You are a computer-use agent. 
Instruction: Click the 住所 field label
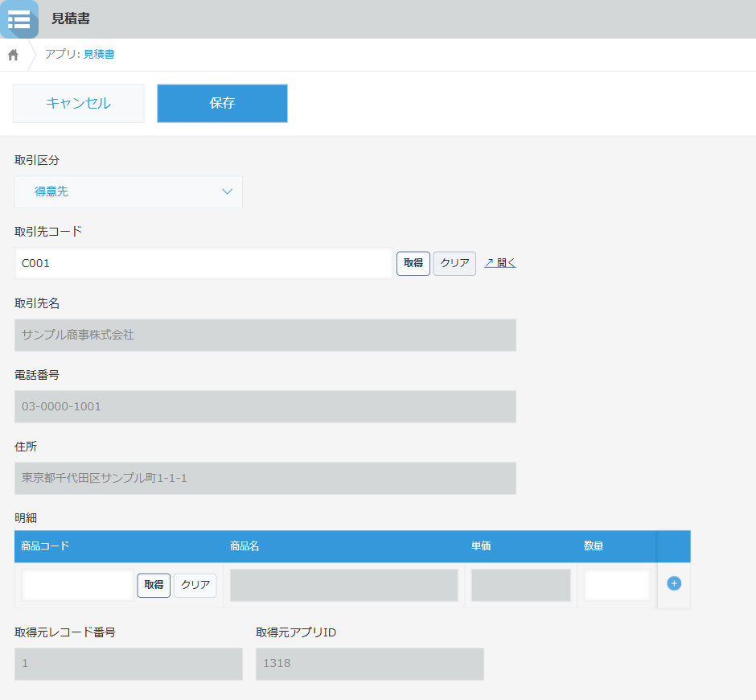[x=26, y=447]
